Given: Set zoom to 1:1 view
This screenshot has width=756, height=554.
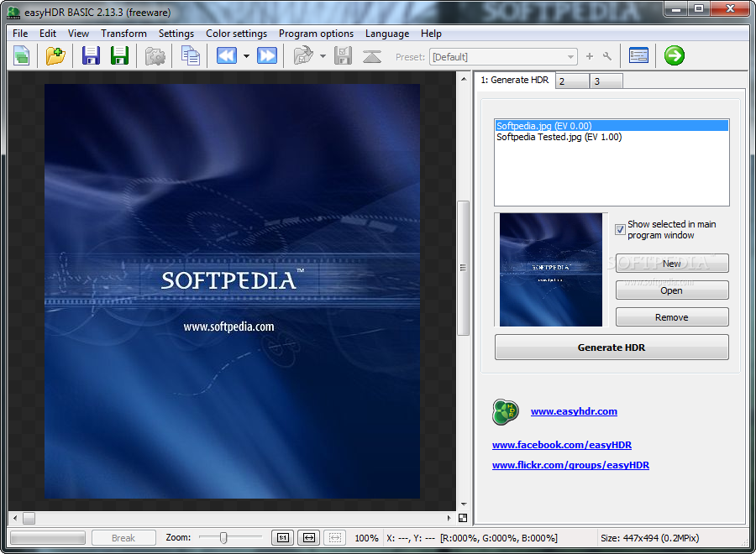Looking at the screenshot, I should click(283, 537).
